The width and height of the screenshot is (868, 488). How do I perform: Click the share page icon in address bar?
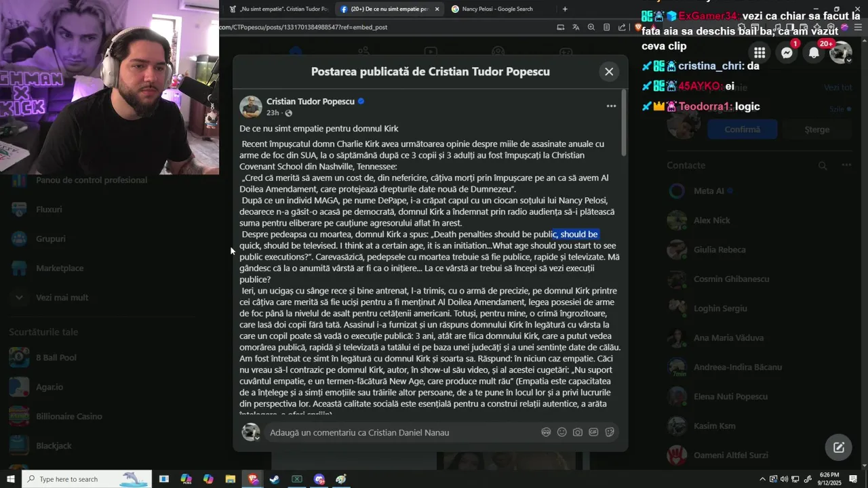[x=622, y=27]
